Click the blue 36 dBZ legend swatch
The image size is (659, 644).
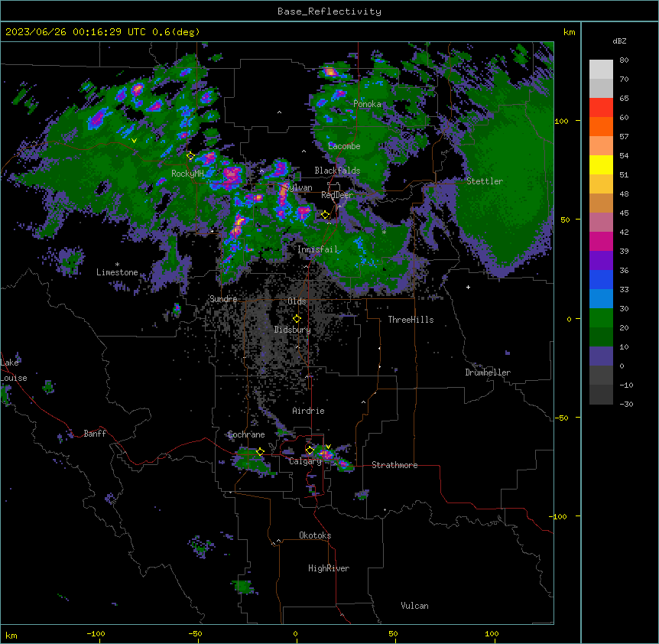pos(601,279)
